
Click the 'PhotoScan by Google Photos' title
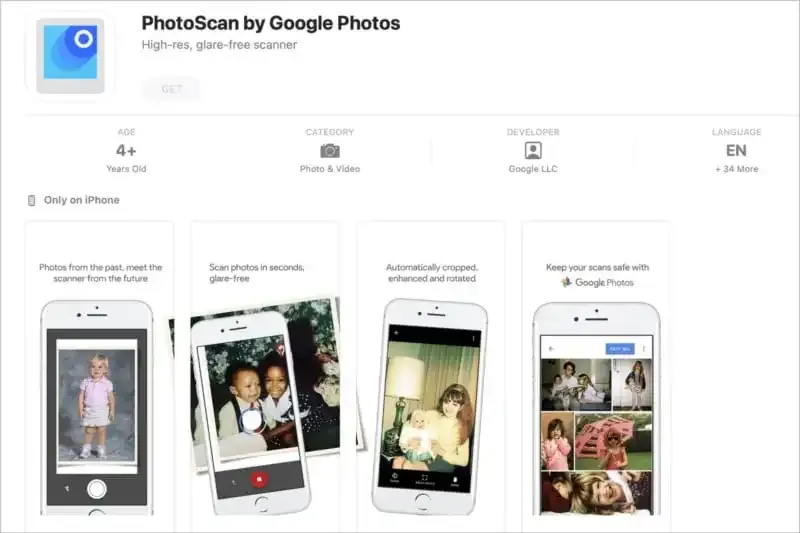[270, 23]
